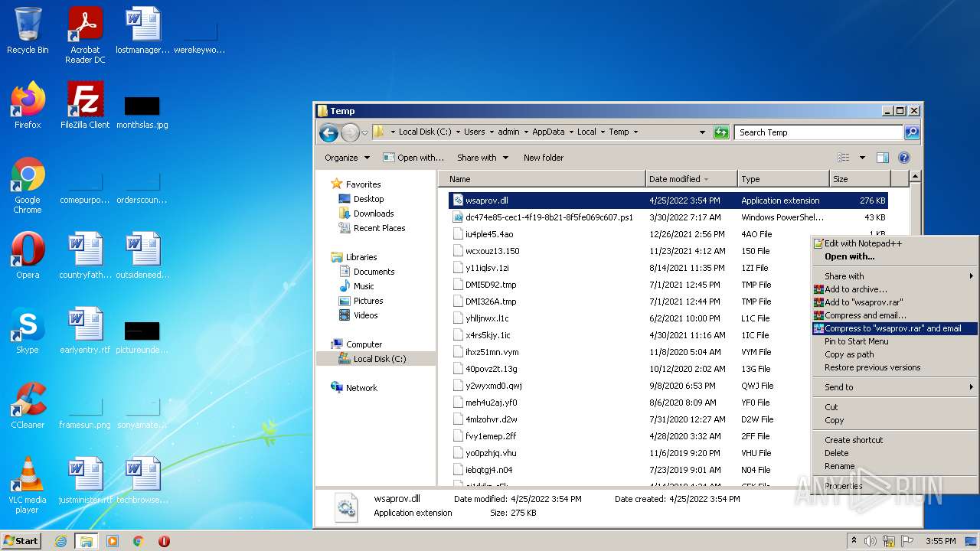Select Copy as path

[896, 354]
